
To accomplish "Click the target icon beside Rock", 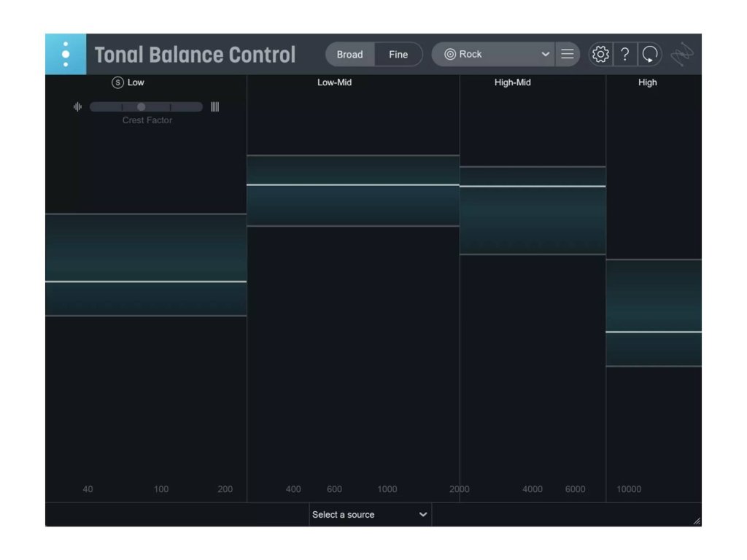I will [449, 54].
